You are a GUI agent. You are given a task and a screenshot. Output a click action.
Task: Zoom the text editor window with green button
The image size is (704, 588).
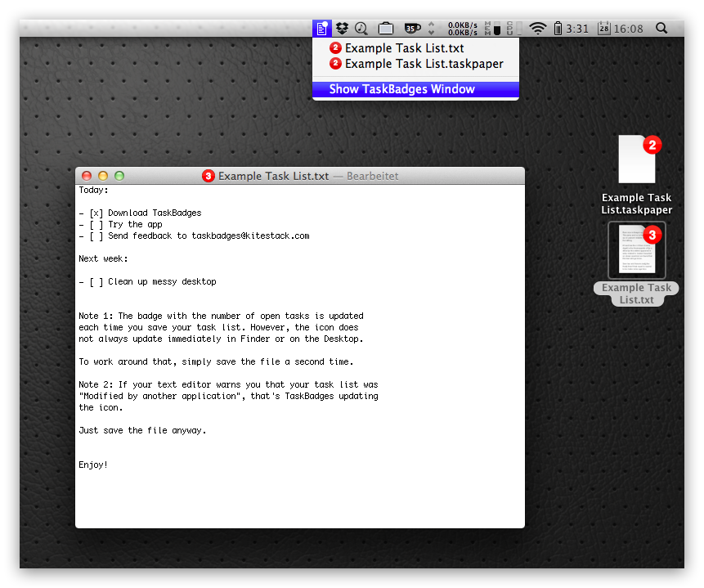pyautogui.click(x=119, y=176)
